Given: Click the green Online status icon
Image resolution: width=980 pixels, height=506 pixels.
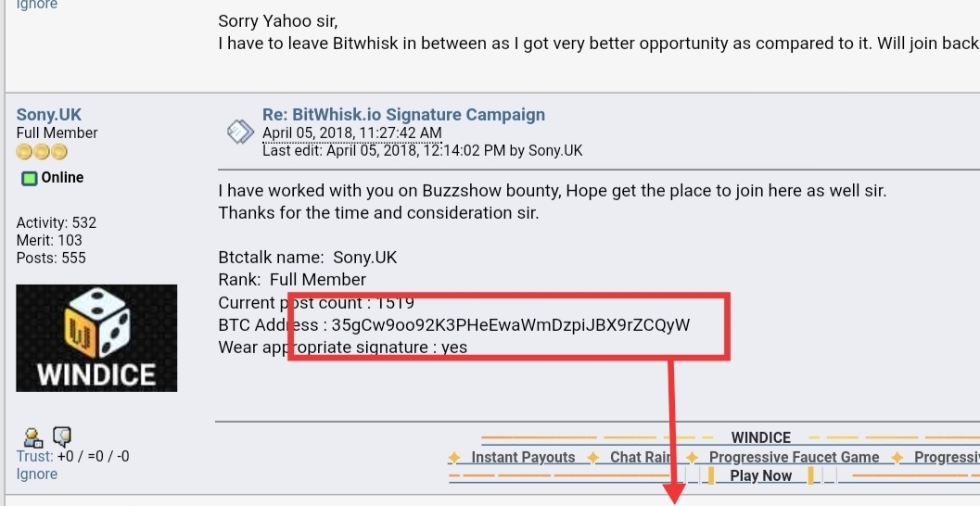Looking at the screenshot, I should 30,178.
